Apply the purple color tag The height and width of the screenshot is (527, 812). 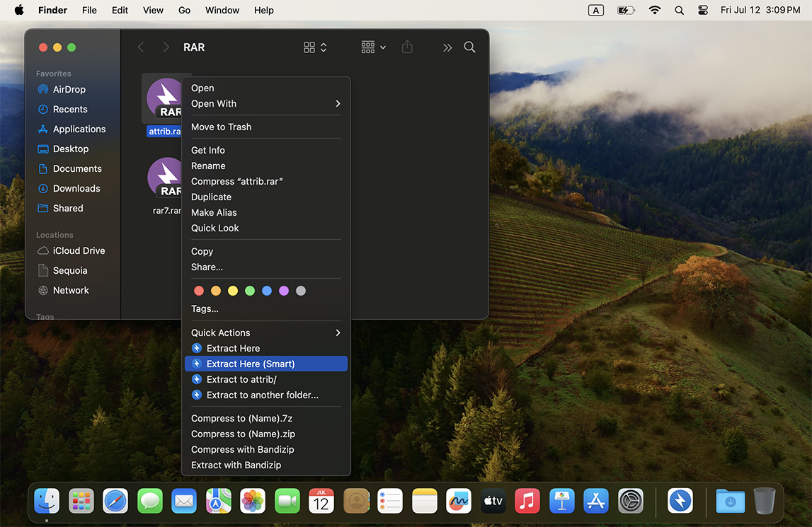(284, 291)
